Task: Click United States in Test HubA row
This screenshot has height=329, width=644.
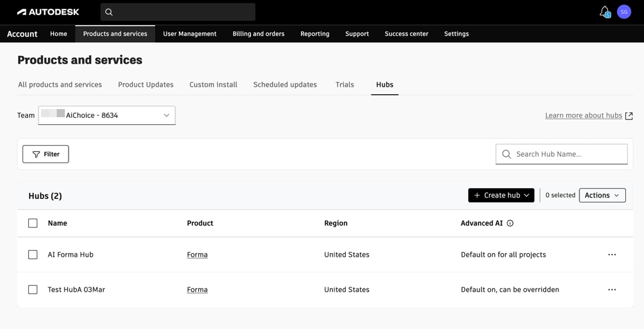Action: (x=347, y=290)
